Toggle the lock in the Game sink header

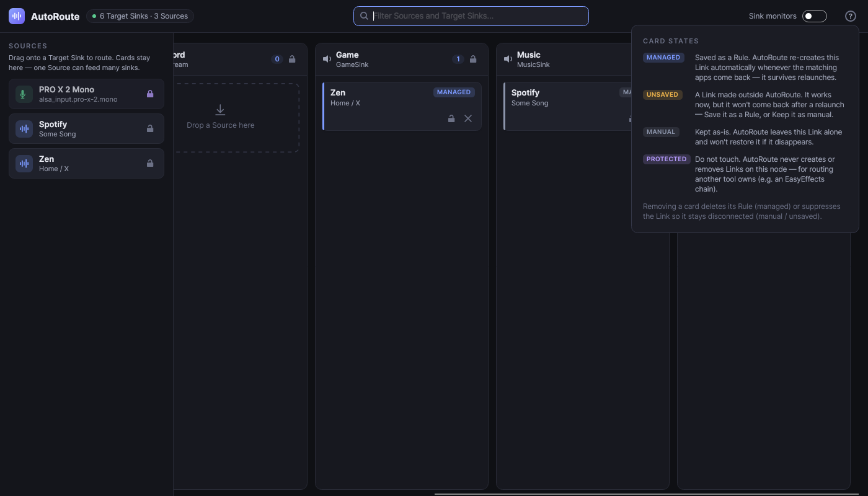(x=473, y=60)
